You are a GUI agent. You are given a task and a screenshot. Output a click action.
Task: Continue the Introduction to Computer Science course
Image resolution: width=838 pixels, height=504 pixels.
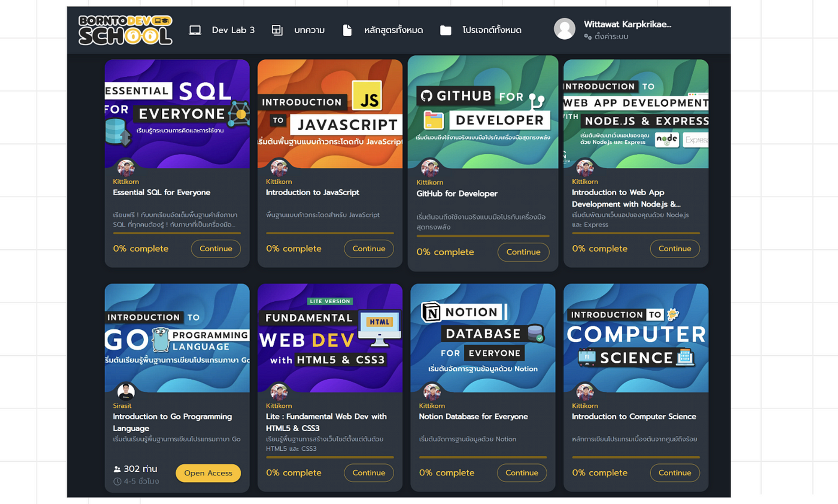675,473
